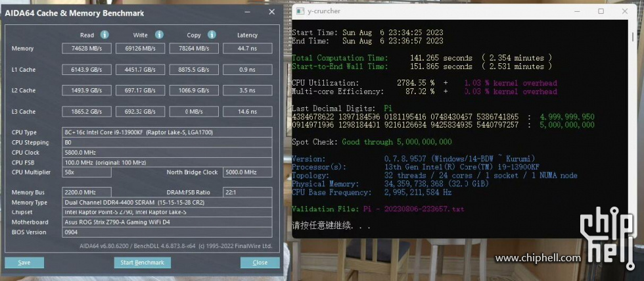Click the Last Decimal Digits Pi heading
The width and height of the screenshot is (644, 281).
[x=342, y=108]
